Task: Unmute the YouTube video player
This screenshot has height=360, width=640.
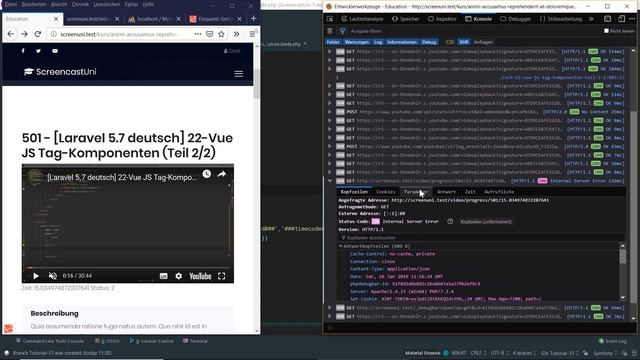Action: coord(53,276)
